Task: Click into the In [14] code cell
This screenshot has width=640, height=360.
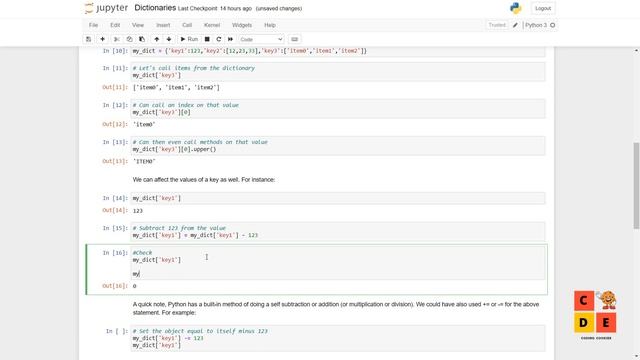Action: [338, 198]
